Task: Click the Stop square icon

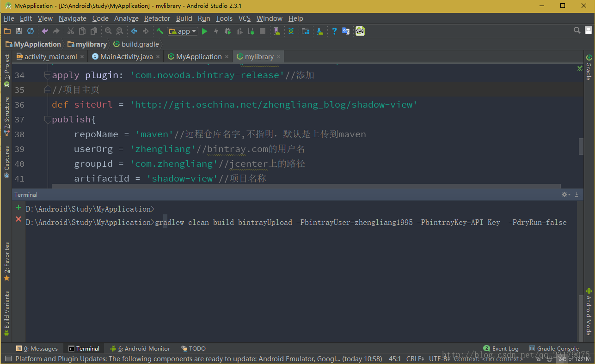Action: (263, 31)
